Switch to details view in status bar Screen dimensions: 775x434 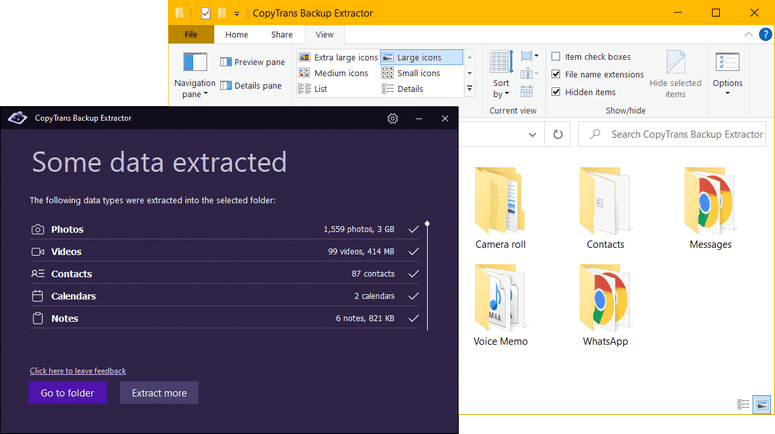point(743,405)
